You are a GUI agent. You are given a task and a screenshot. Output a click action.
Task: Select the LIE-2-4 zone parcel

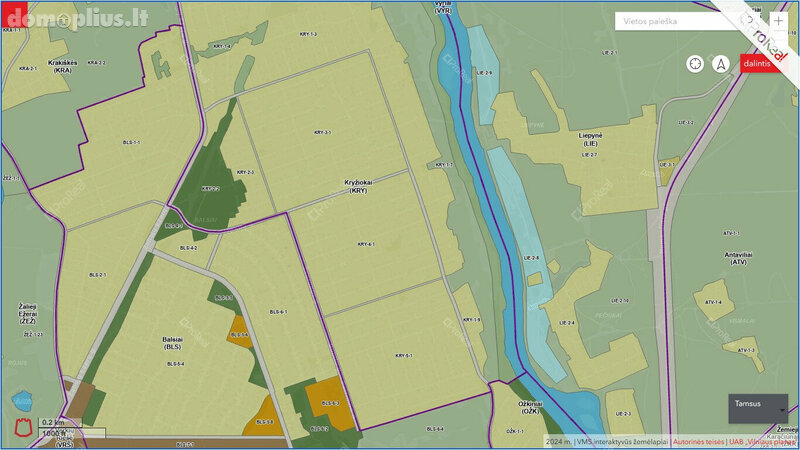(x=567, y=323)
